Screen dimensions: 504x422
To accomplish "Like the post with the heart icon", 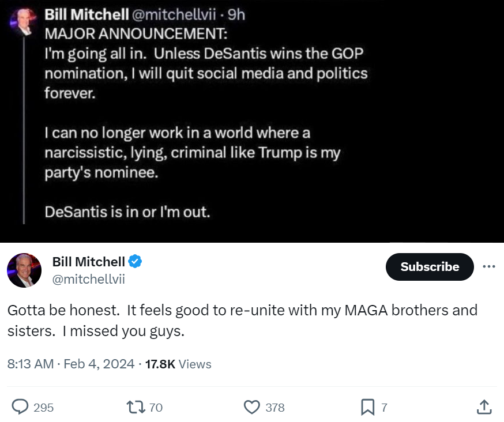I will [x=251, y=407].
